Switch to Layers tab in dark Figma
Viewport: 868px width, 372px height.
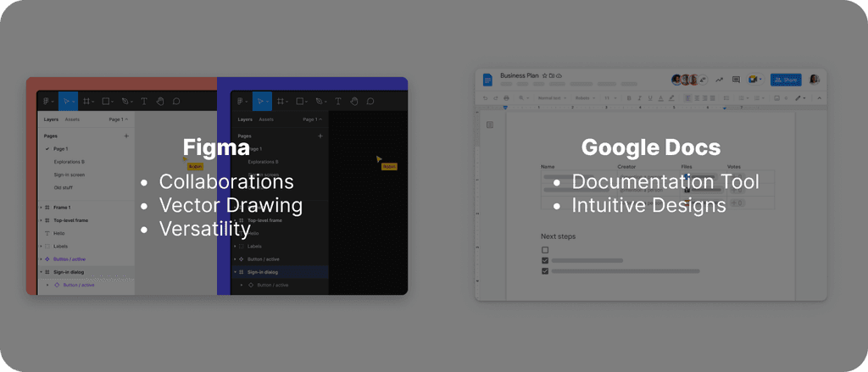tap(245, 119)
